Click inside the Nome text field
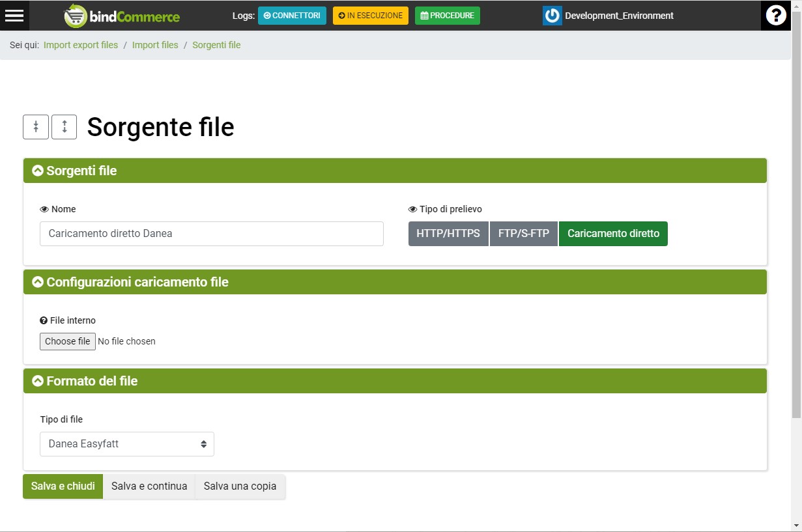802x532 pixels. coord(211,234)
